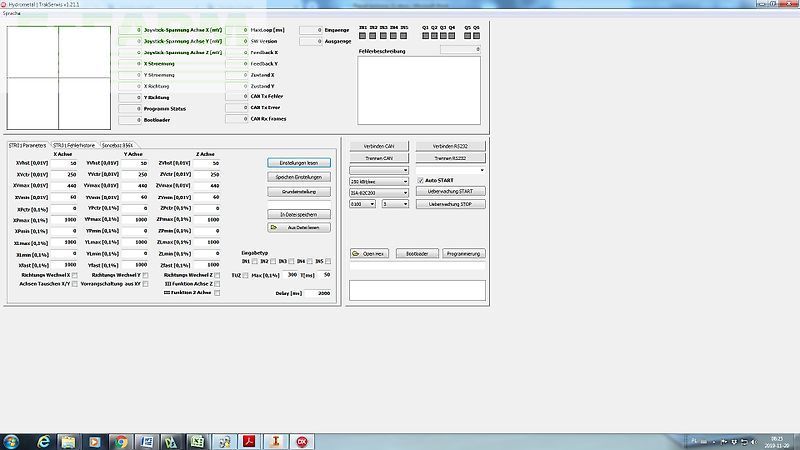The height and width of the screenshot is (450, 800).
Task: Click In Datei speichern button
Action: (x=299, y=215)
